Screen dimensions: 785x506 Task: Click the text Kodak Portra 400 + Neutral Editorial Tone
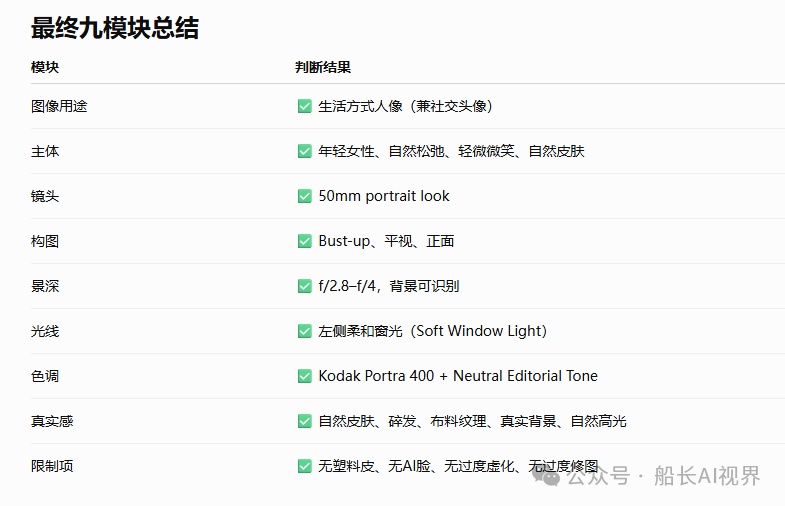(x=458, y=376)
